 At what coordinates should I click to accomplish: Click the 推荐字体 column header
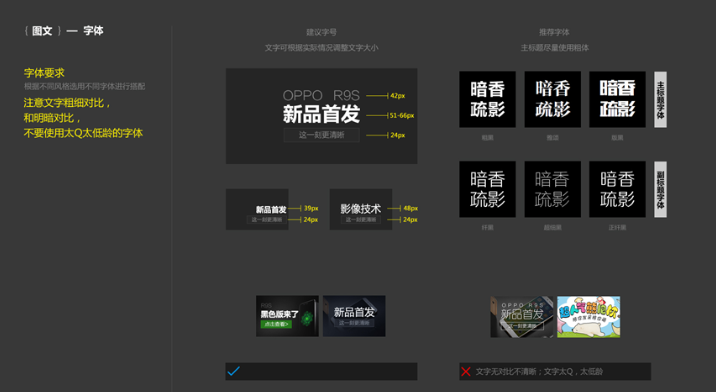click(554, 32)
